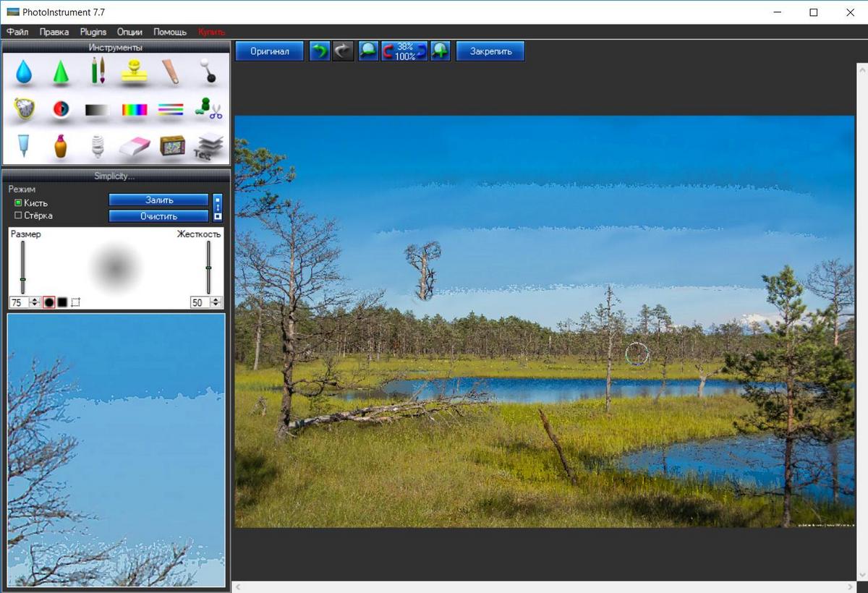This screenshot has height=593, width=868.
Task: Select the colored horizontal lines tool
Action: [x=171, y=109]
